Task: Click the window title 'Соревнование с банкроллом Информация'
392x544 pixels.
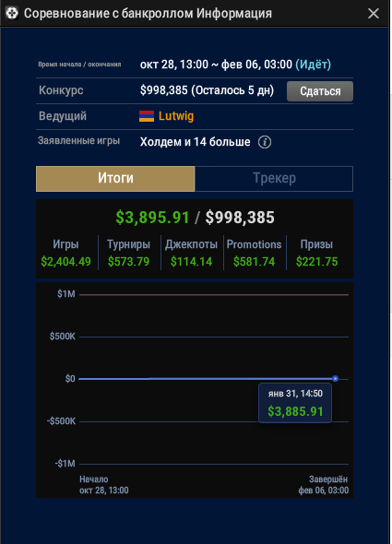Action: click(148, 14)
